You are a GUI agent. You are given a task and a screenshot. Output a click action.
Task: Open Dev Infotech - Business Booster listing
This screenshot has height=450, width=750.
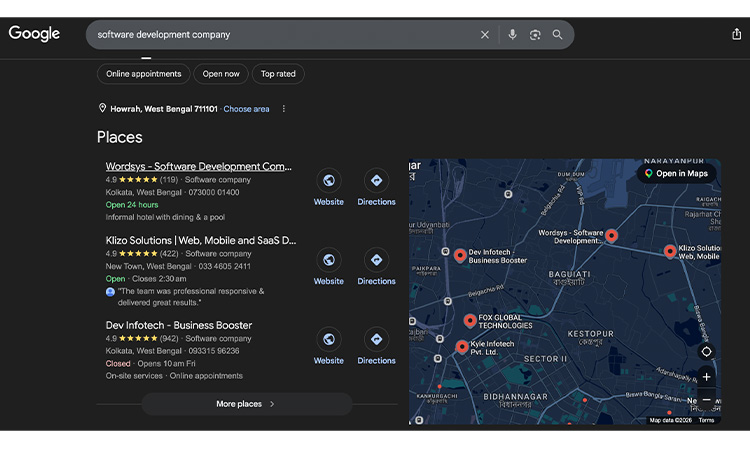coord(179,325)
